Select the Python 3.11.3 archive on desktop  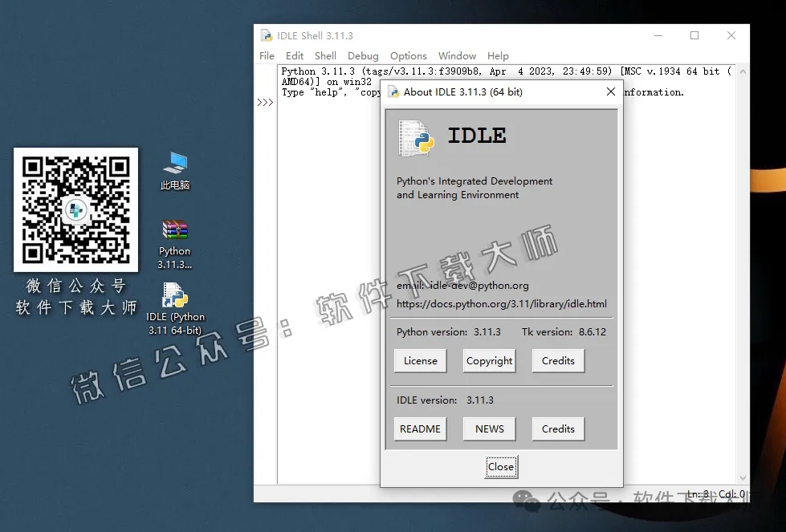coord(174,230)
